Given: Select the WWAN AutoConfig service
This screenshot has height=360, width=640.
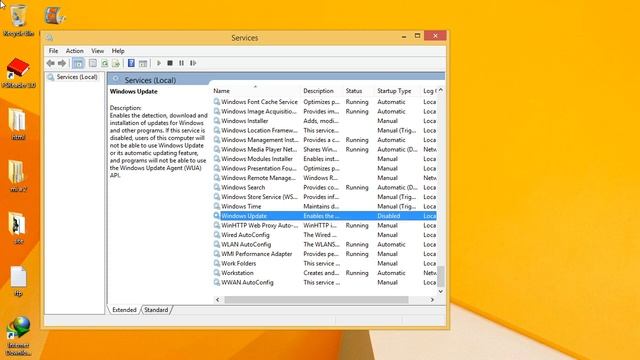Looking at the screenshot, I should [x=324, y=282].
